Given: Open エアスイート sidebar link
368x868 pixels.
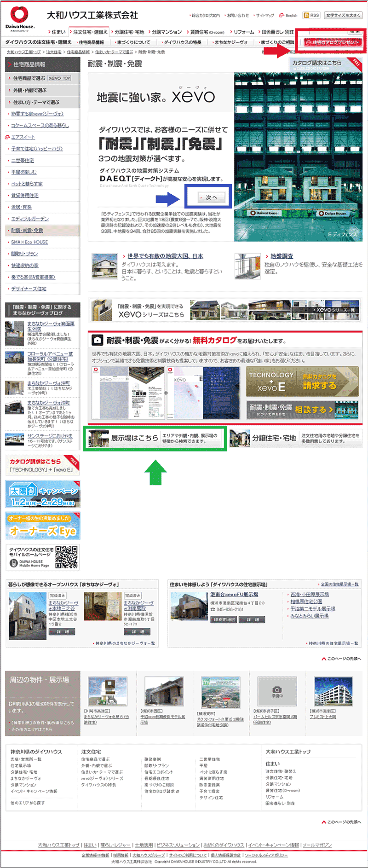Looking at the screenshot, I should 23,137.
